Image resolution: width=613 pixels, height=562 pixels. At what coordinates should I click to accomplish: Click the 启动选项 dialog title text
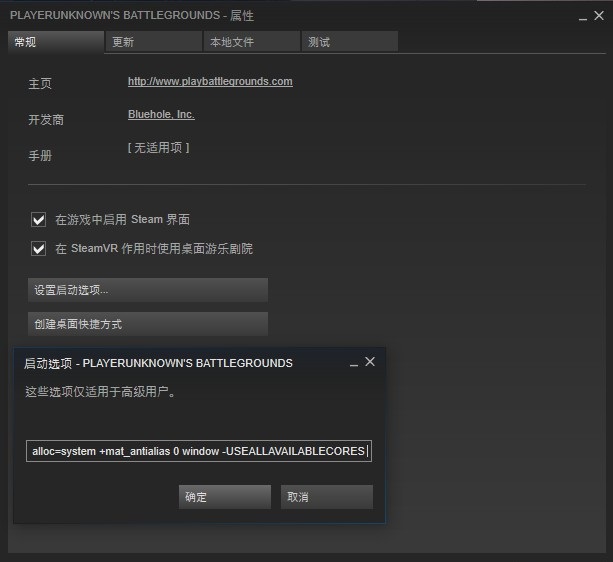tap(158, 363)
